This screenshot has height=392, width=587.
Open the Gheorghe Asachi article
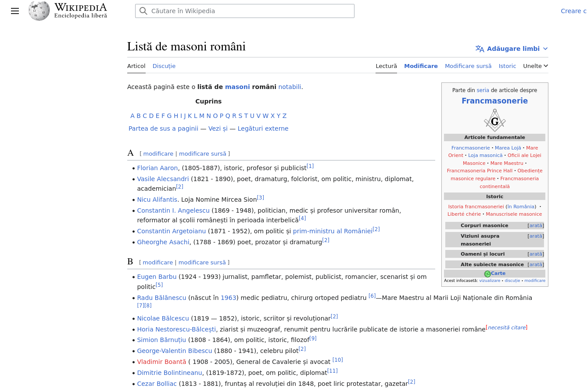163,242
